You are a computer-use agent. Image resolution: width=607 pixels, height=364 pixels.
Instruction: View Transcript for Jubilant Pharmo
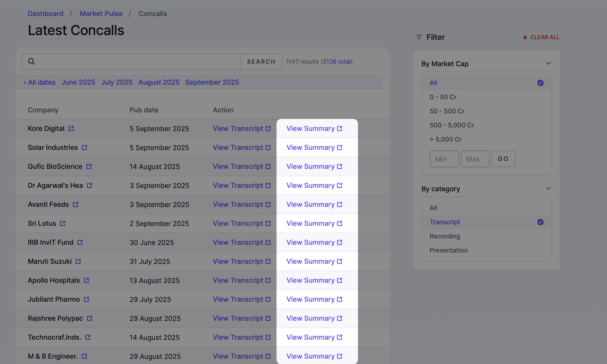click(242, 299)
